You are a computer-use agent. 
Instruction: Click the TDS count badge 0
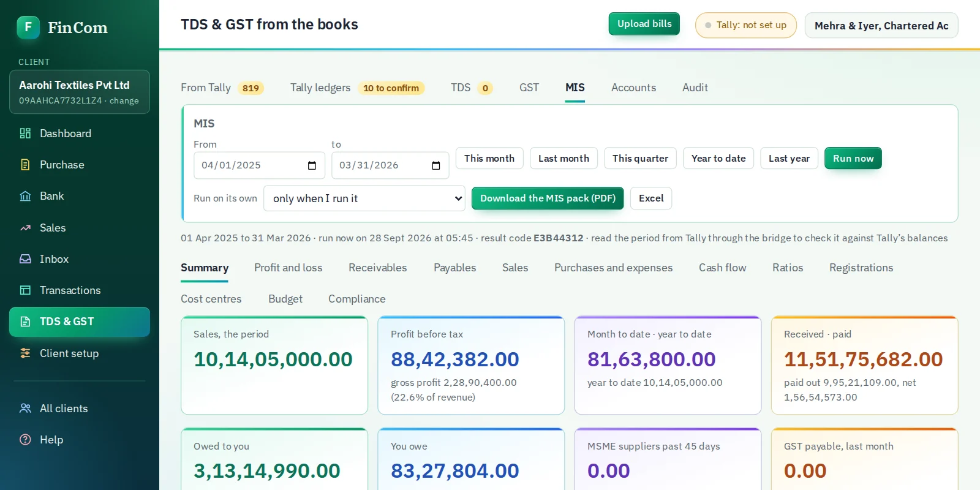(x=485, y=88)
